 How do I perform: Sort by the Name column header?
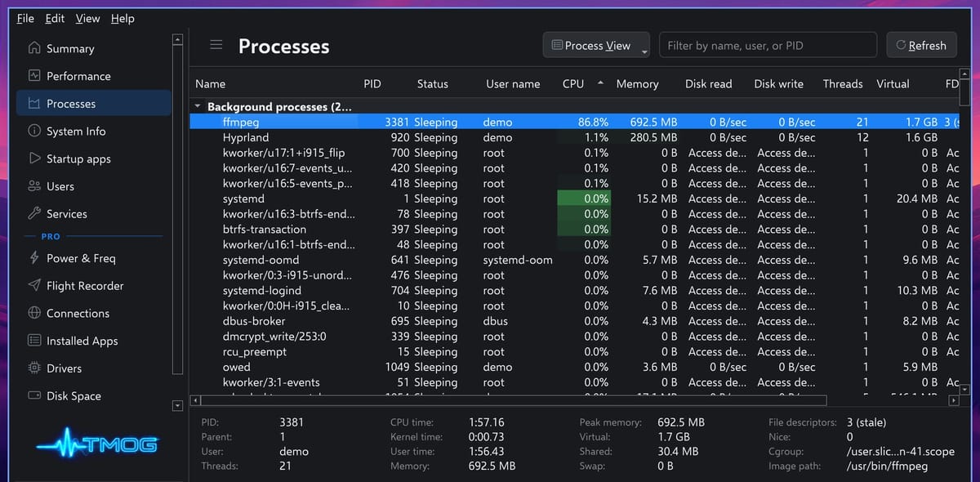click(211, 83)
